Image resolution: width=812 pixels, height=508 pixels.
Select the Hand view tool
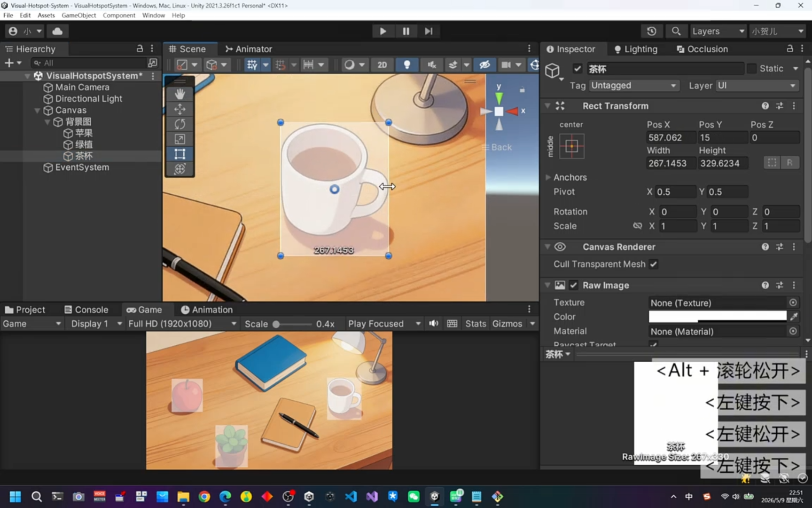[180, 94]
